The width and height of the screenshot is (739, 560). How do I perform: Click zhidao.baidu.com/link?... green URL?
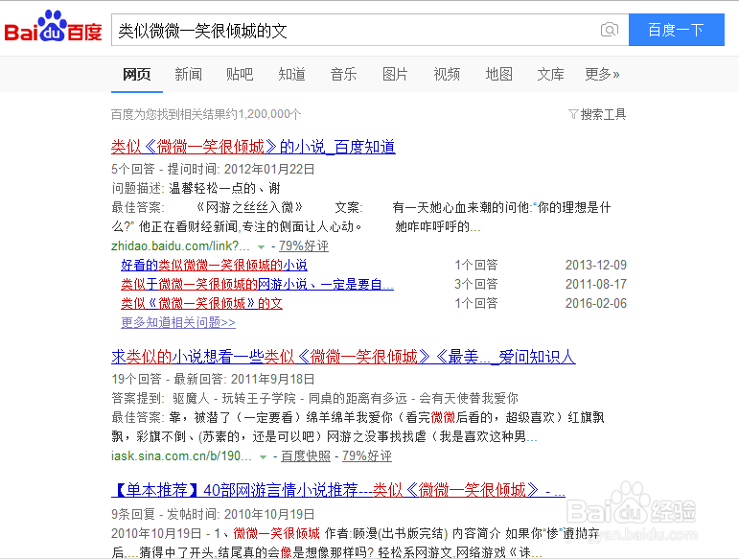click(x=180, y=245)
